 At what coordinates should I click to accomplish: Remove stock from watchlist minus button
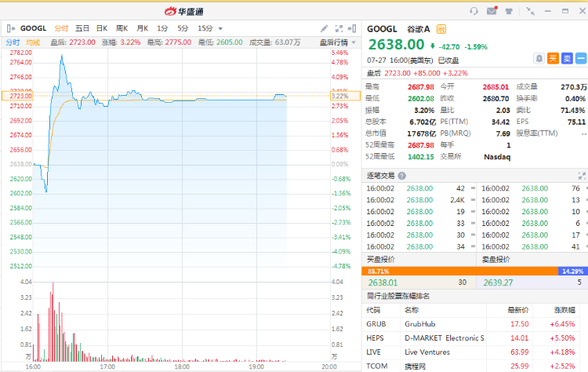(x=581, y=59)
